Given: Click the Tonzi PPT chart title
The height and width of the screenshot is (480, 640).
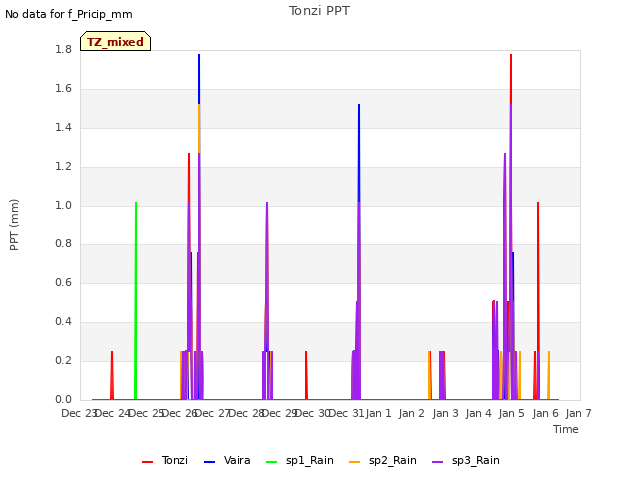Looking at the screenshot, I should point(319,11).
